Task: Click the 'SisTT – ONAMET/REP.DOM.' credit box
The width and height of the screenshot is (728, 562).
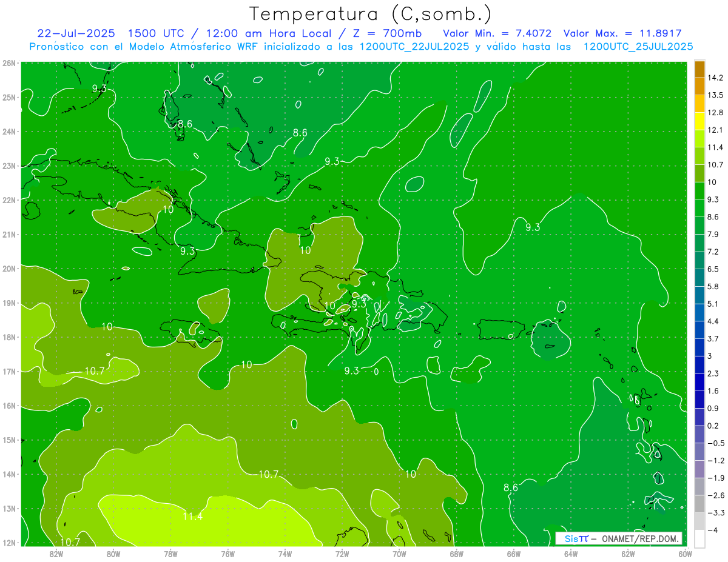Action: 619,538
